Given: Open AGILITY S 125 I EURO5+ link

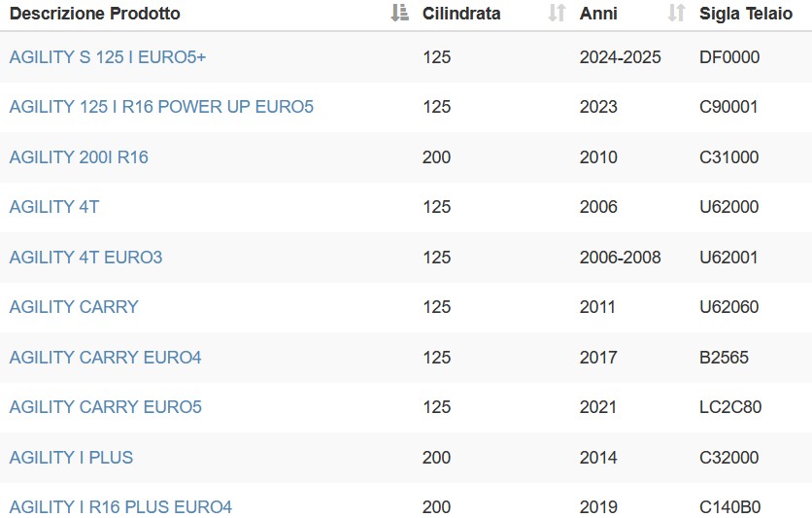Looking at the screenshot, I should click(x=108, y=57).
